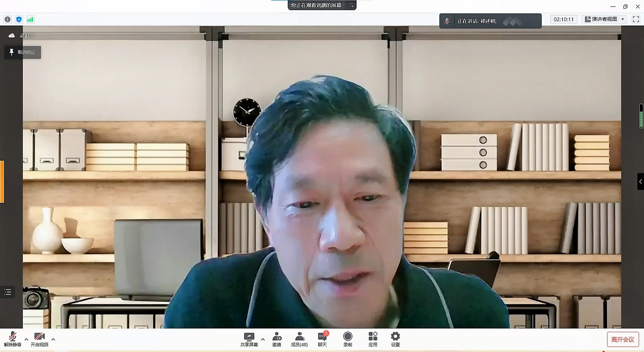Open the Share Screen (共享屏幕) tool
Viewport: 644px width, 352px height.
249,339
